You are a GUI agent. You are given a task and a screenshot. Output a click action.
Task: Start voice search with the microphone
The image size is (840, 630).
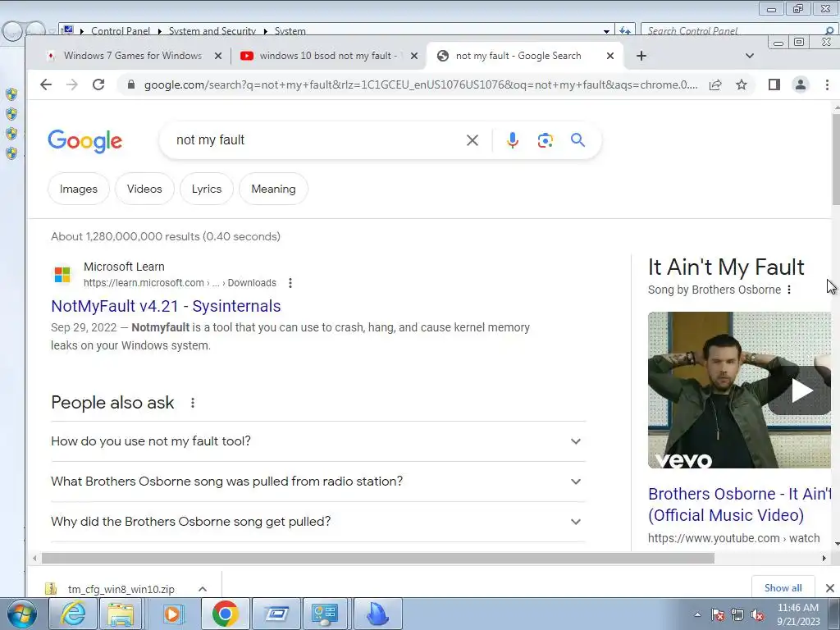click(512, 140)
